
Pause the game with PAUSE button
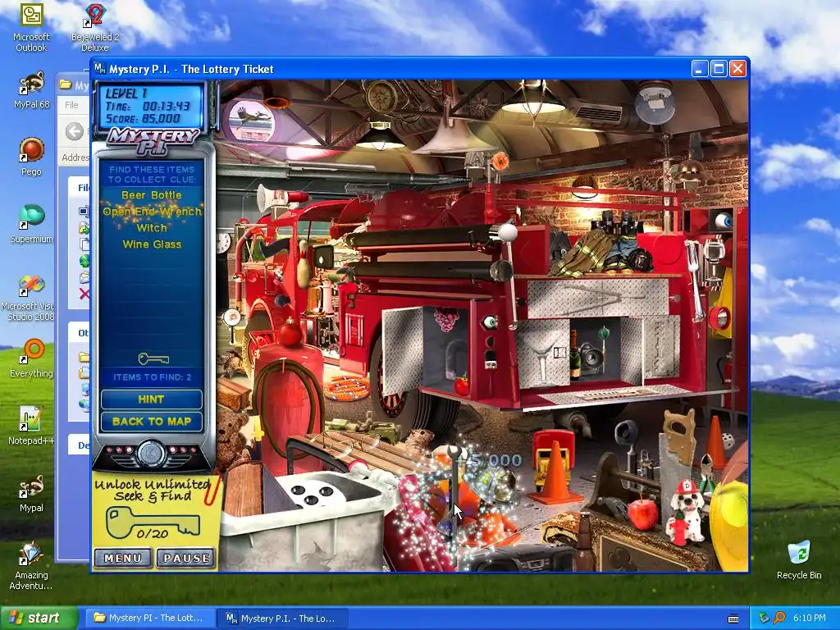(x=186, y=558)
